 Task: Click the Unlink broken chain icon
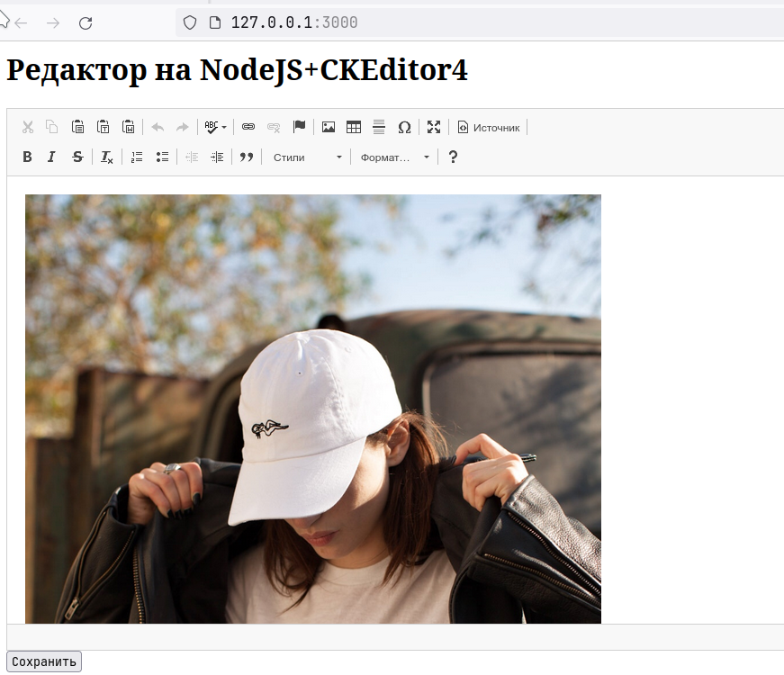point(274,127)
